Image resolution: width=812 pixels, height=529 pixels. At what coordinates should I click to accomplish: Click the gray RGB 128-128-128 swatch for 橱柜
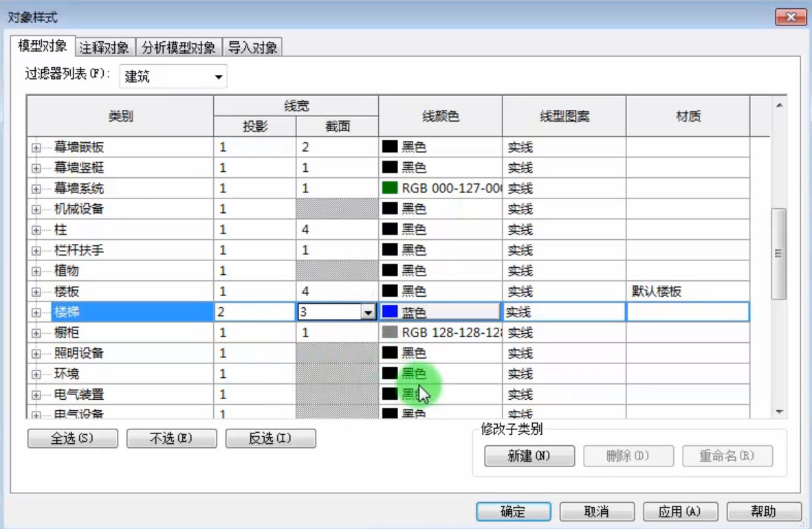coord(389,333)
